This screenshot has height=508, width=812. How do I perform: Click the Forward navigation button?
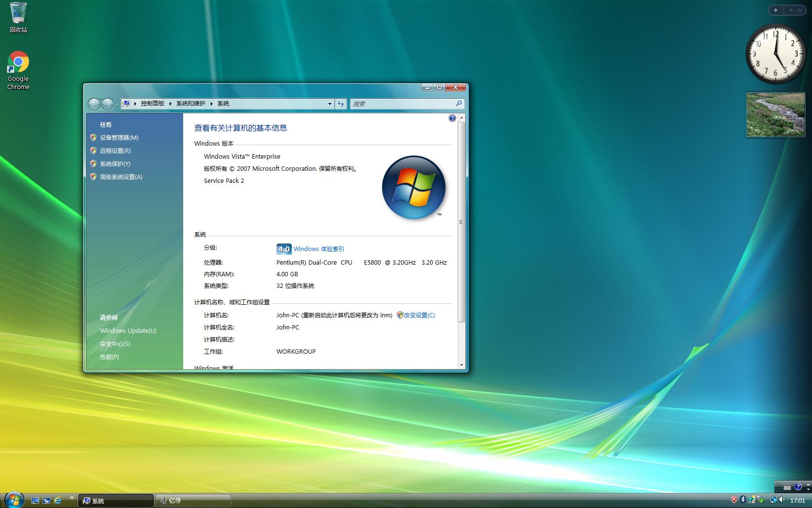[107, 104]
